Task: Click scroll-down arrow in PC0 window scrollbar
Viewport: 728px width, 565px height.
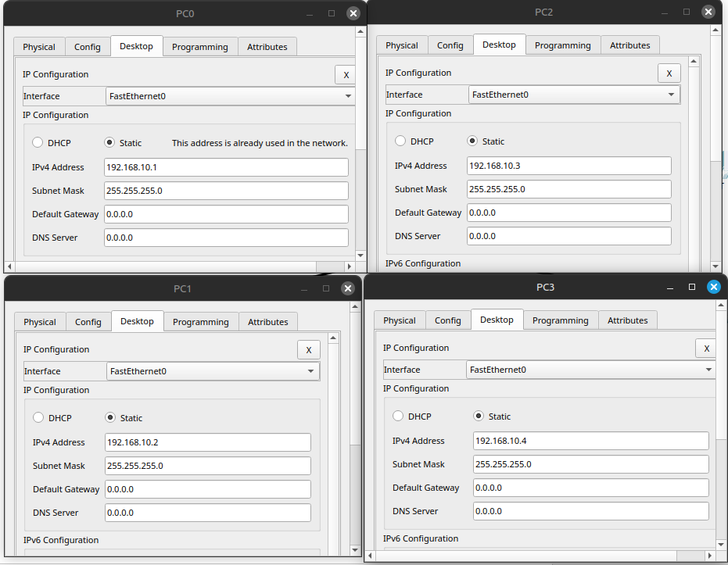Action: (x=360, y=255)
